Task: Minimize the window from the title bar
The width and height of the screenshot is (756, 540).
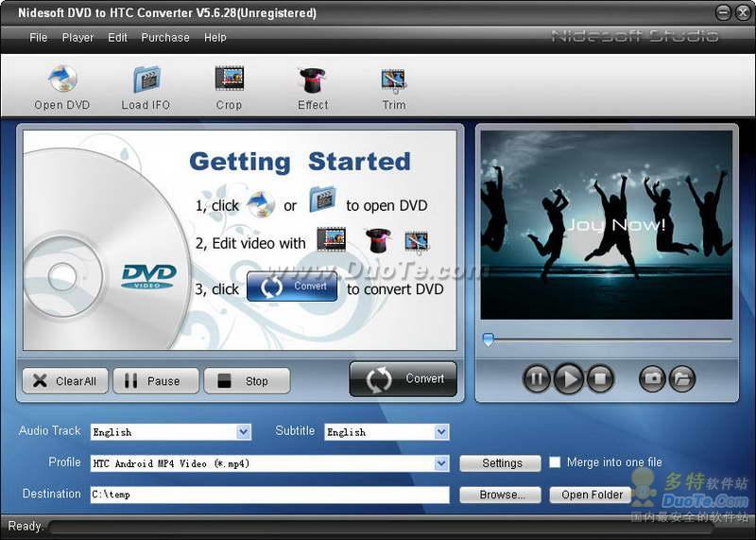Action: [723, 12]
